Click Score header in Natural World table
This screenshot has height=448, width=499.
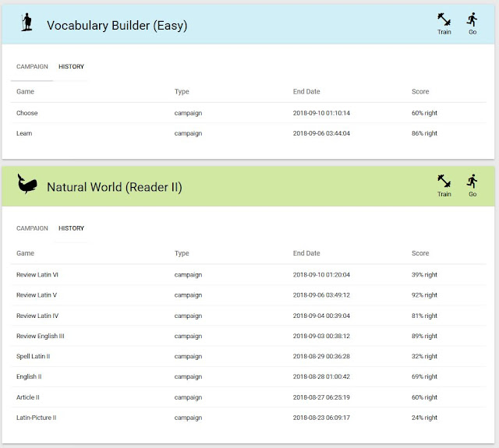click(x=420, y=253)
